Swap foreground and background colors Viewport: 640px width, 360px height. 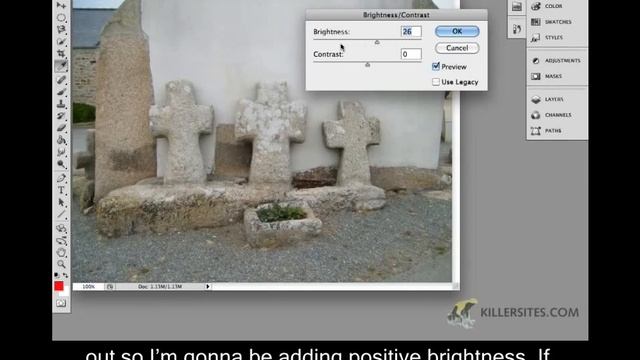[65, 276]
